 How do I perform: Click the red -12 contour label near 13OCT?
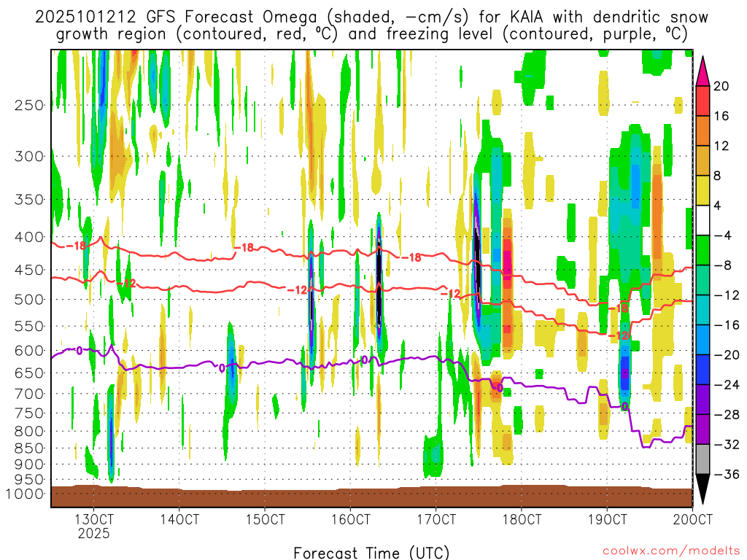126,284
